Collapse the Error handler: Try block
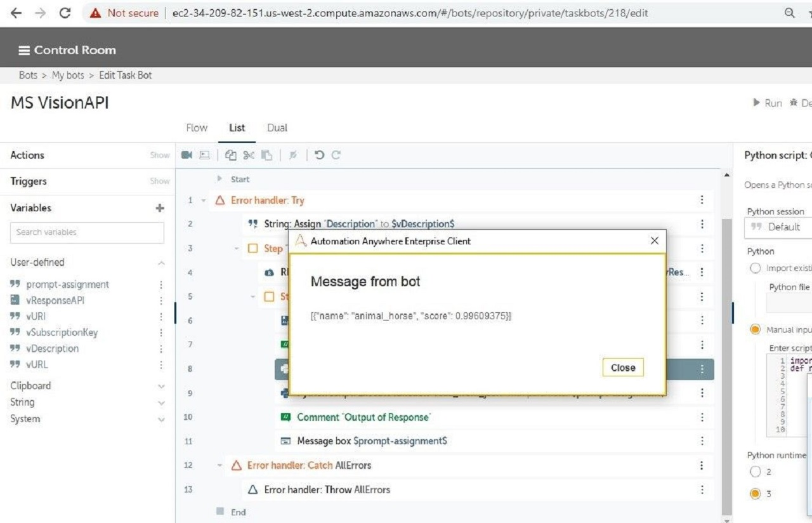 [204, 201]
